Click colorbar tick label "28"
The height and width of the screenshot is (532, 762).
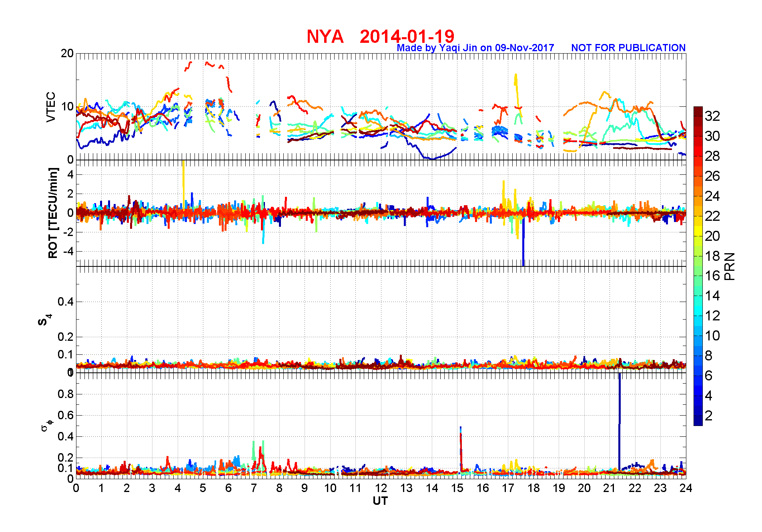[x=712, y=156]
